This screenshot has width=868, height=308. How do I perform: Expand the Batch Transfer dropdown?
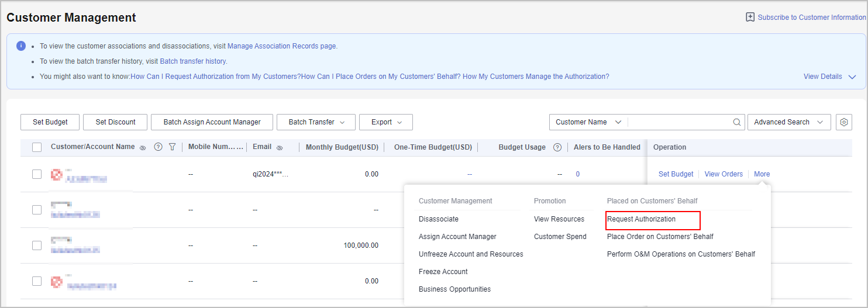pyautogui.click(x=316, y=122)
